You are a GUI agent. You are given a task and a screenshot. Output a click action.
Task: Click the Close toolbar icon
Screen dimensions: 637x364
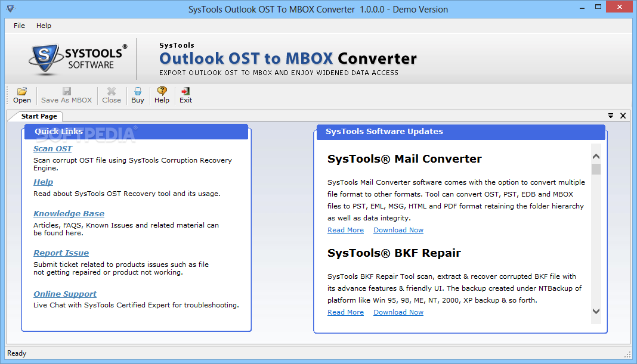tap(112, 95)
